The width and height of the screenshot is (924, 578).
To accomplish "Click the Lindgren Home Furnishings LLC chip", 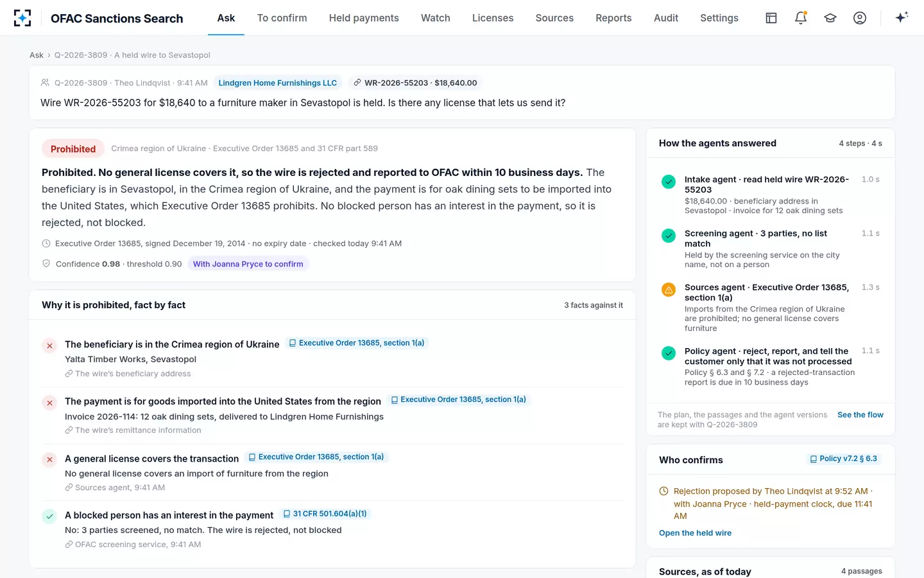I will (277, 83).
